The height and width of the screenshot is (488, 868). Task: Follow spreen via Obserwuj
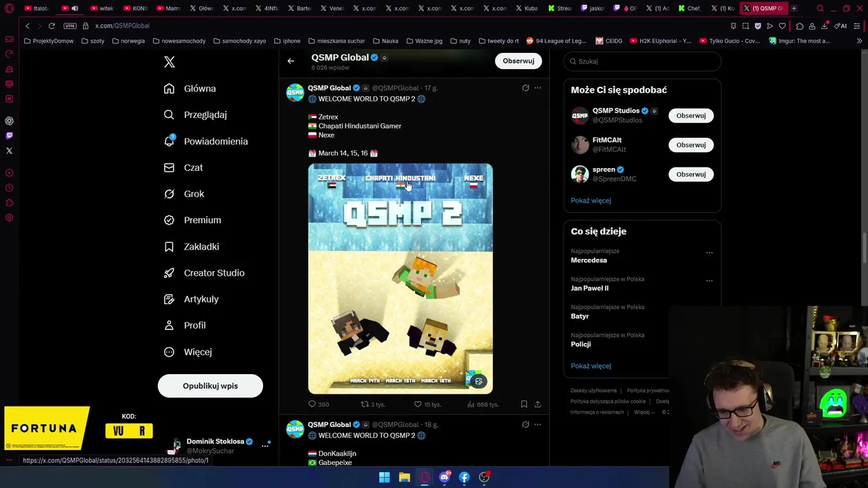(x=691, y=174)
